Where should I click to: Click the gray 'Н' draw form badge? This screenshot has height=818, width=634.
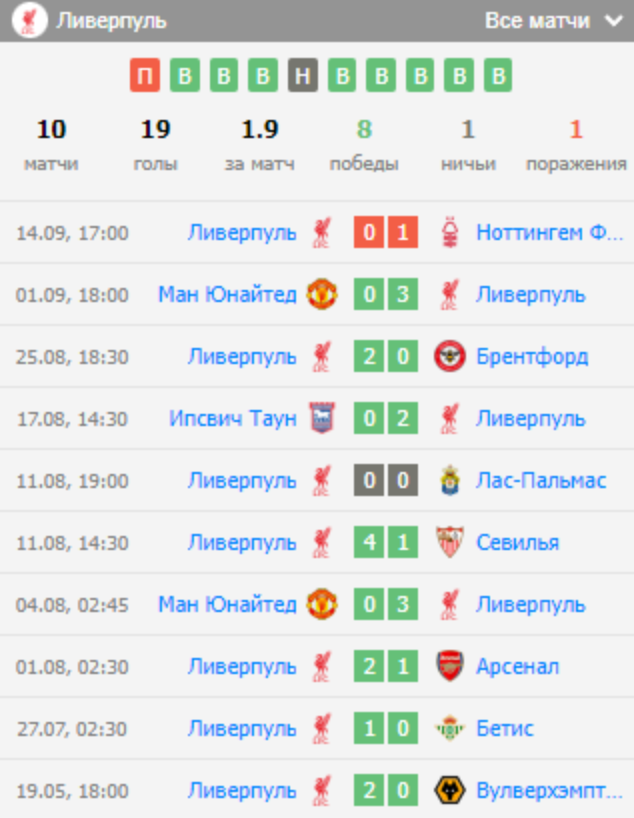pyautogui.click(x=303, y=76)
